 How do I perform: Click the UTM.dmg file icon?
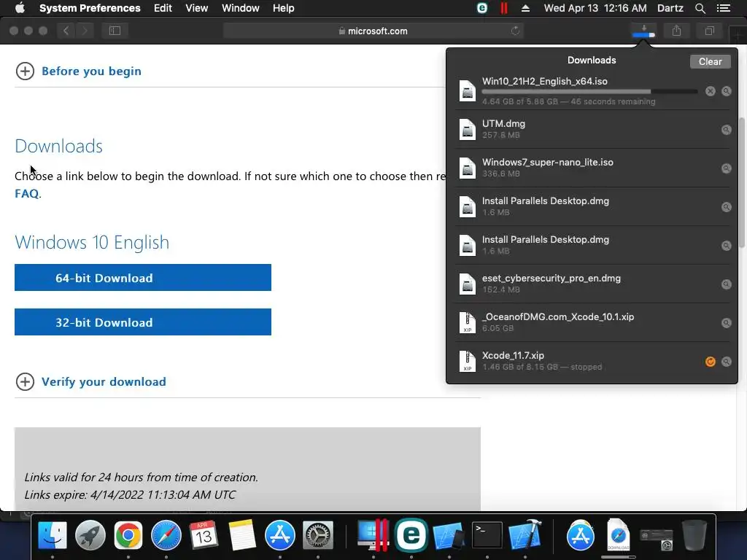tap(468, 129)
